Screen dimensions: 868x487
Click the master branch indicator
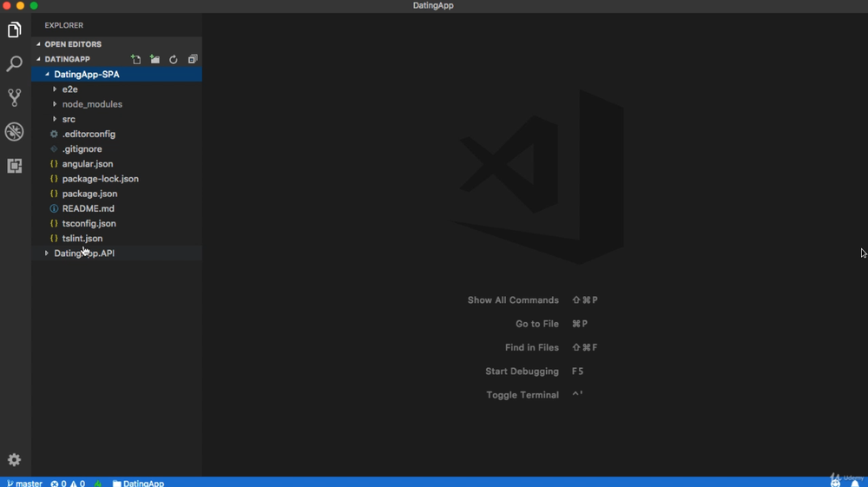pyautogui.click(x=24, y=484)
